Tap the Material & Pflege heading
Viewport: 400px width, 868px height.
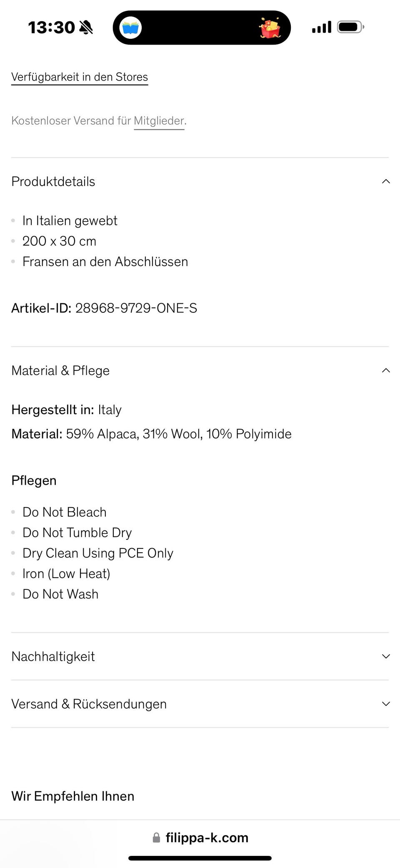click(x=60, y=371)
